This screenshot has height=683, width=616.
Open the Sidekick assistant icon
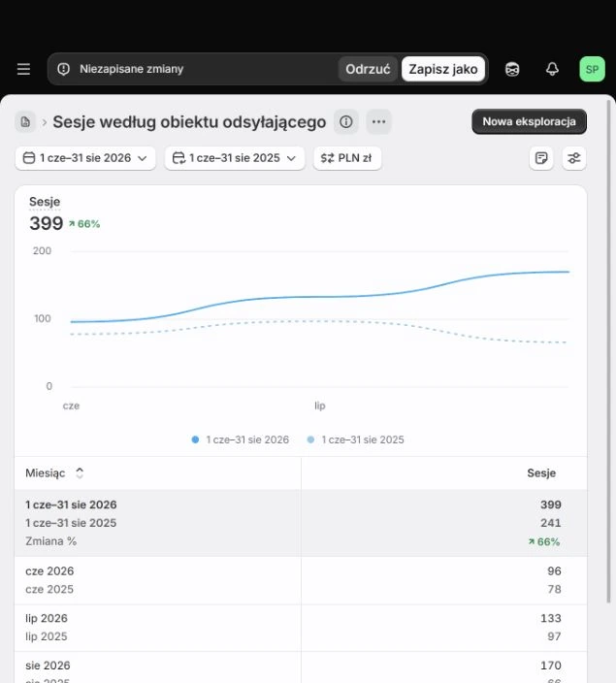512,69
